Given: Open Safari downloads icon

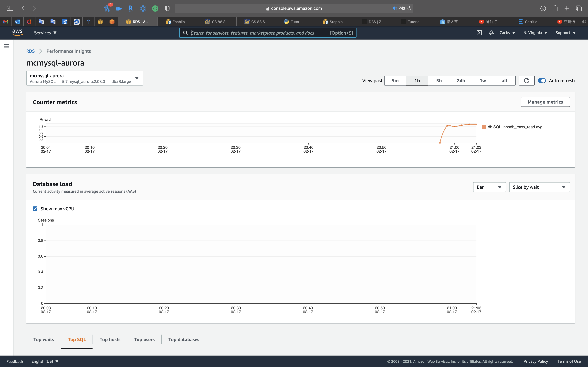Looking at the screenshot, I should coord(543,9).
